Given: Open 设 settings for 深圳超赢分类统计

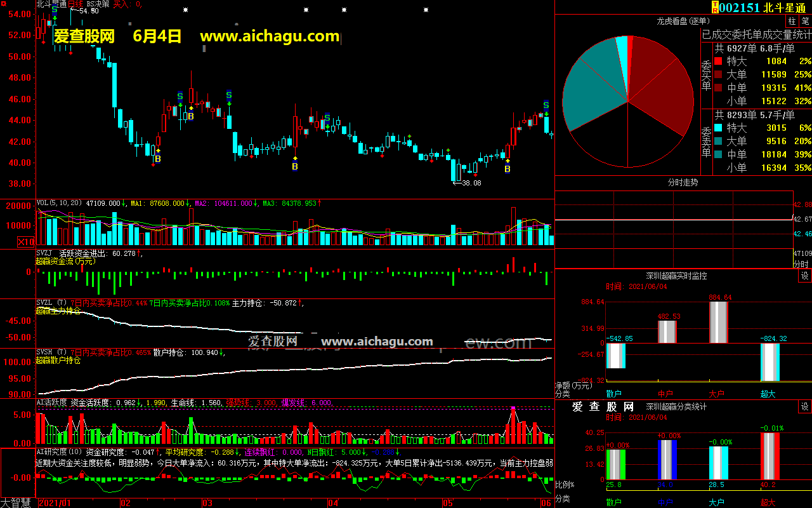Looking at the screenshot, I should tap(804, 406).
